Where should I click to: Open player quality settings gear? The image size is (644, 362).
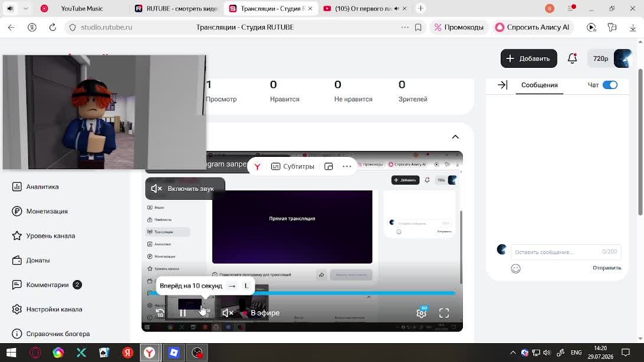click(x=422, y=312)
